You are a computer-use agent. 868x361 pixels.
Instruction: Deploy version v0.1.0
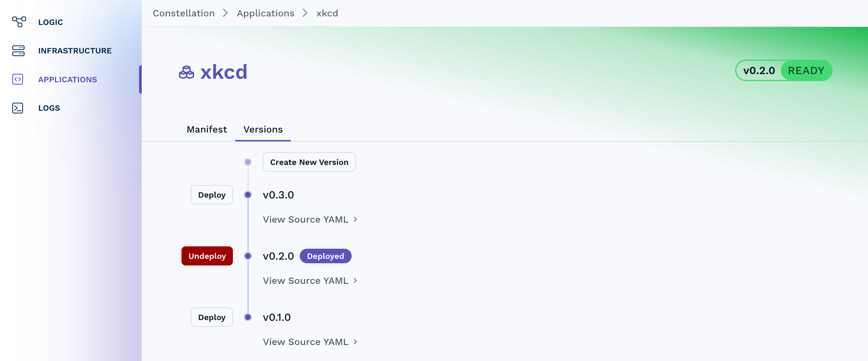(212, 317)
